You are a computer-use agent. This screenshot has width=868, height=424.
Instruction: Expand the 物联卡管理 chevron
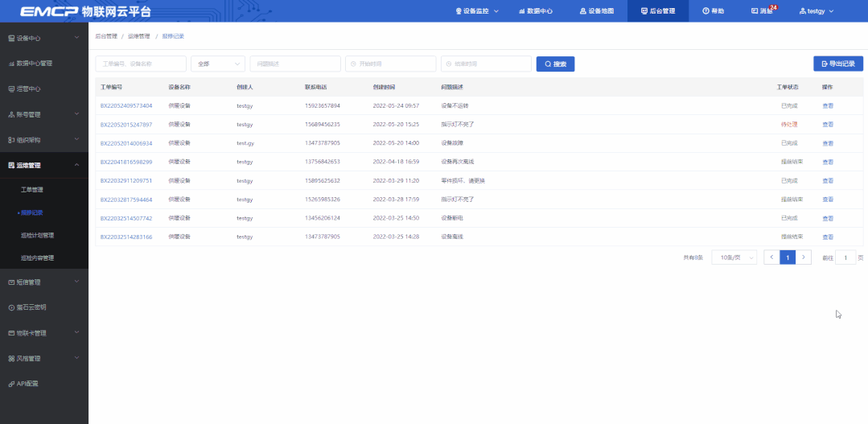tap(77, 332)
